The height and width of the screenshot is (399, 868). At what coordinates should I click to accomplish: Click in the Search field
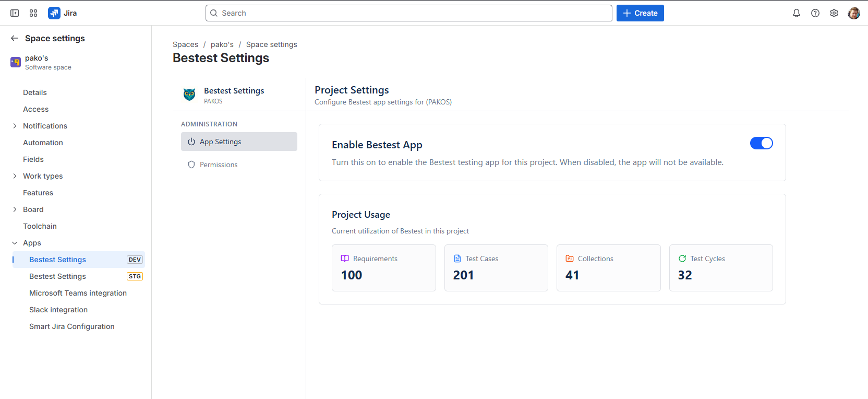(x=408, y=13)
